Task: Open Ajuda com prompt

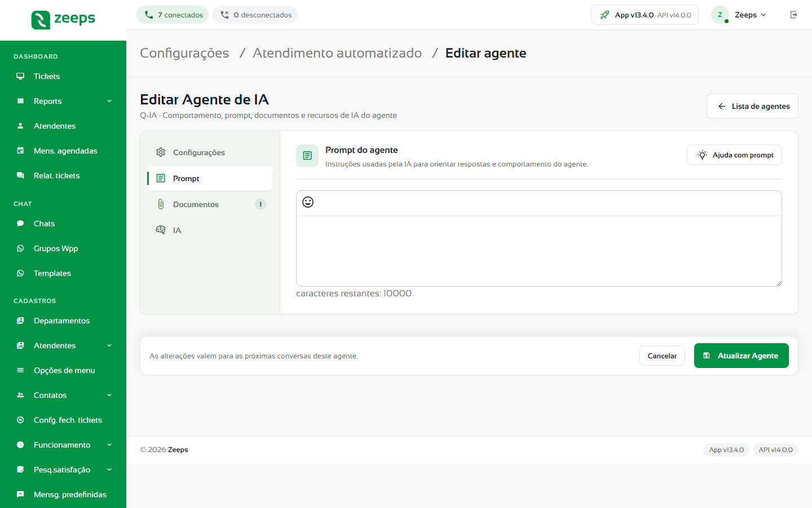Action: (x=734, y=155)
